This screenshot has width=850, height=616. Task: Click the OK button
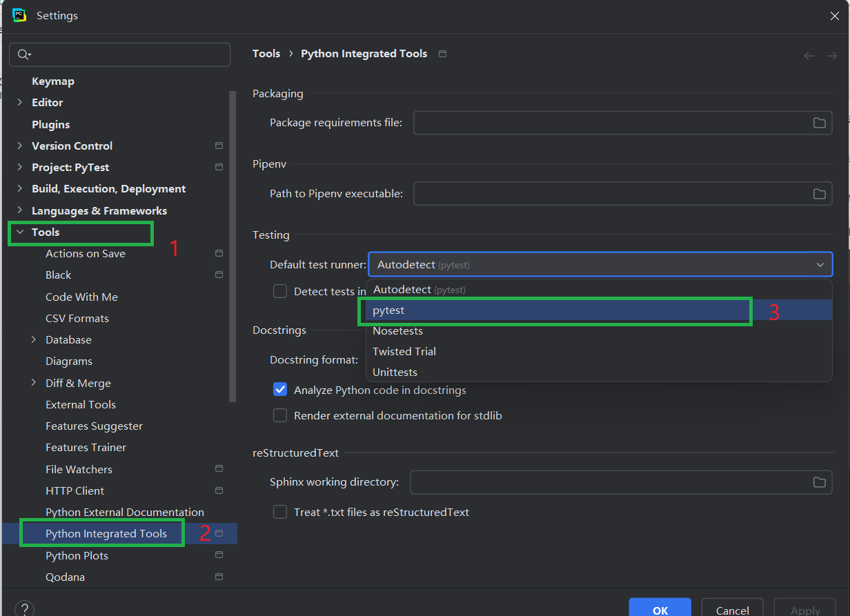[660, 608]
